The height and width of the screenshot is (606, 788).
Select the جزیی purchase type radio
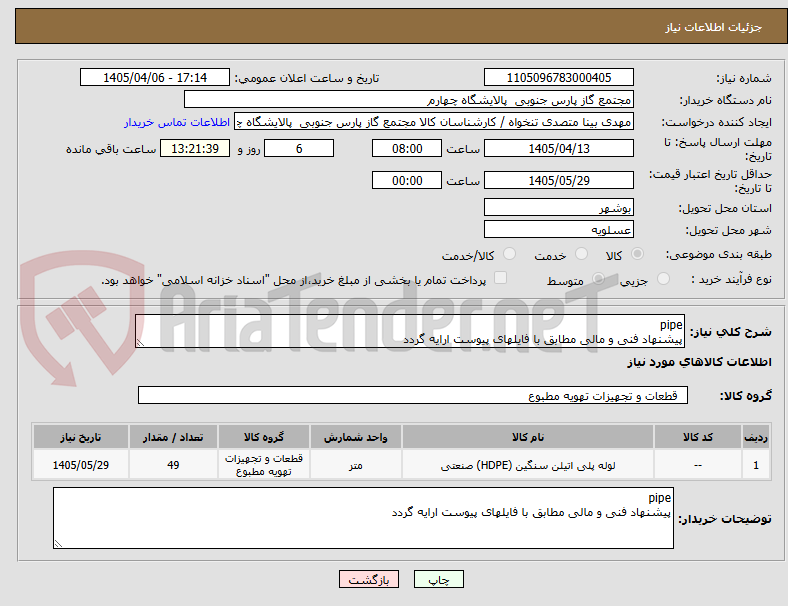tap(663, 278)
